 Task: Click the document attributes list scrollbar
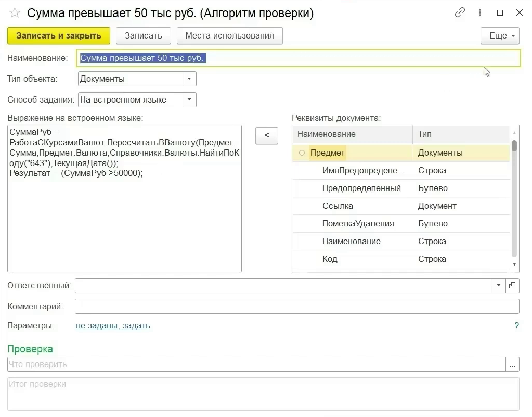(x=514, y=198)
